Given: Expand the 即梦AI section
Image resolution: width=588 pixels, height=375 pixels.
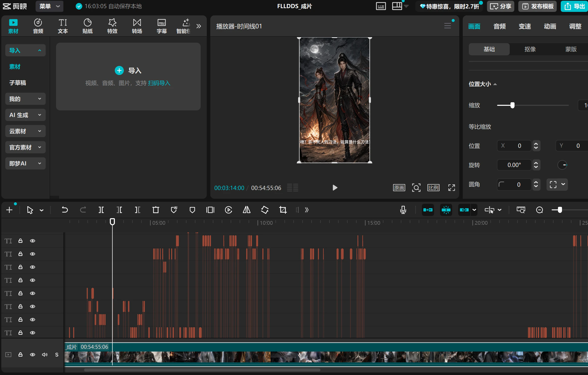Looking at the screenshot, I should [x=25, y=163].
